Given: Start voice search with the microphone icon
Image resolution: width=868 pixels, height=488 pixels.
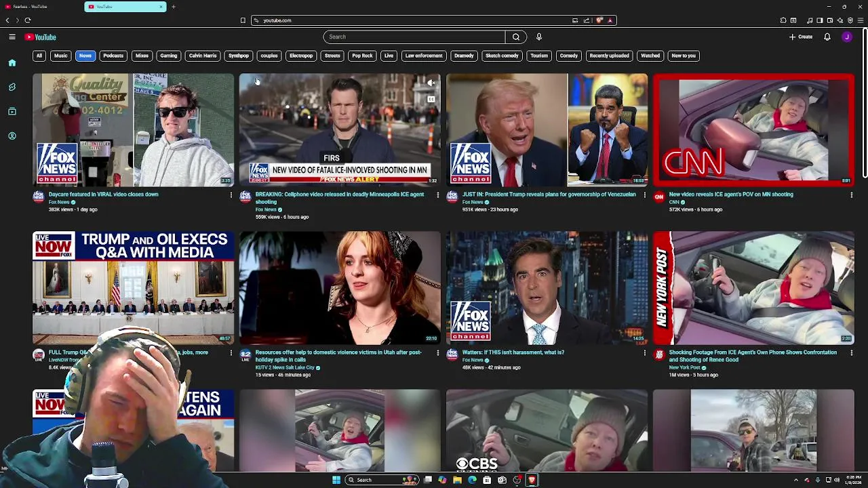Looking at the screenshot, I should click(539, 37).
